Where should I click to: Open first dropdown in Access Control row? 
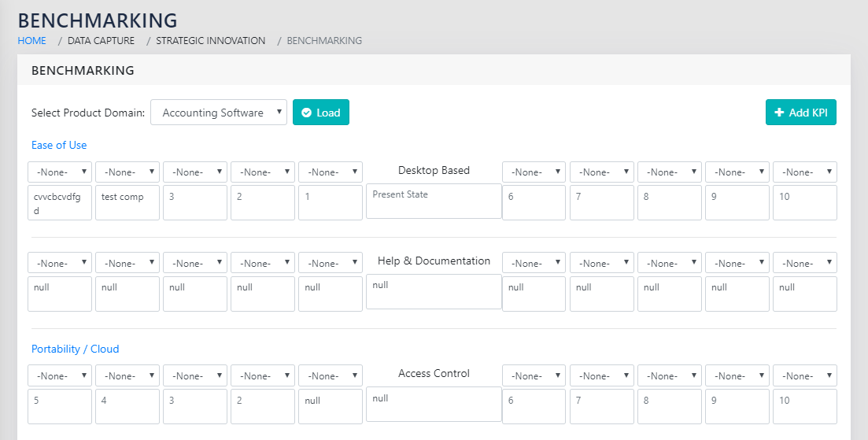60,376
